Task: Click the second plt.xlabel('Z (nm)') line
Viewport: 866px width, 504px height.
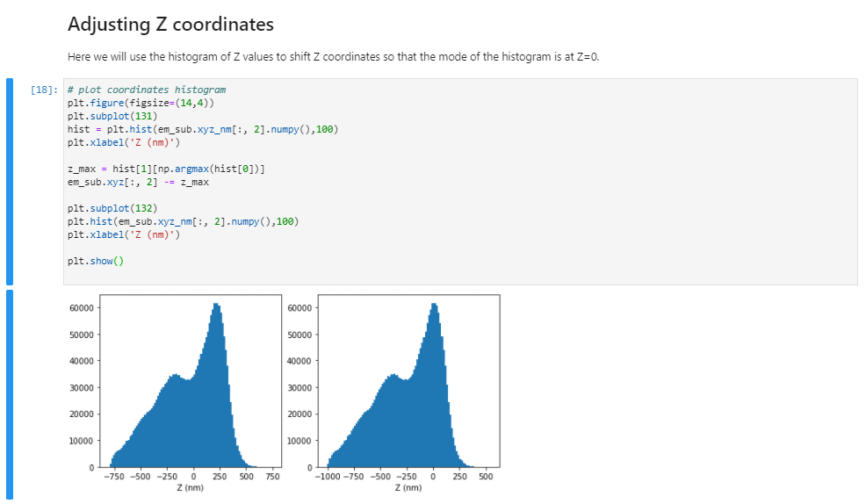Action: pyautogui.click(x=124, y=234)
